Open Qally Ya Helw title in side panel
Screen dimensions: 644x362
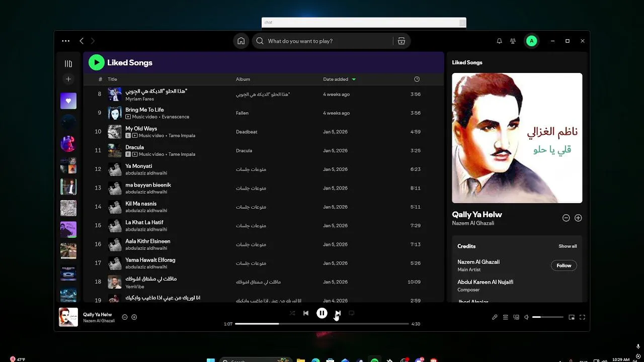(x=477, y=215)
